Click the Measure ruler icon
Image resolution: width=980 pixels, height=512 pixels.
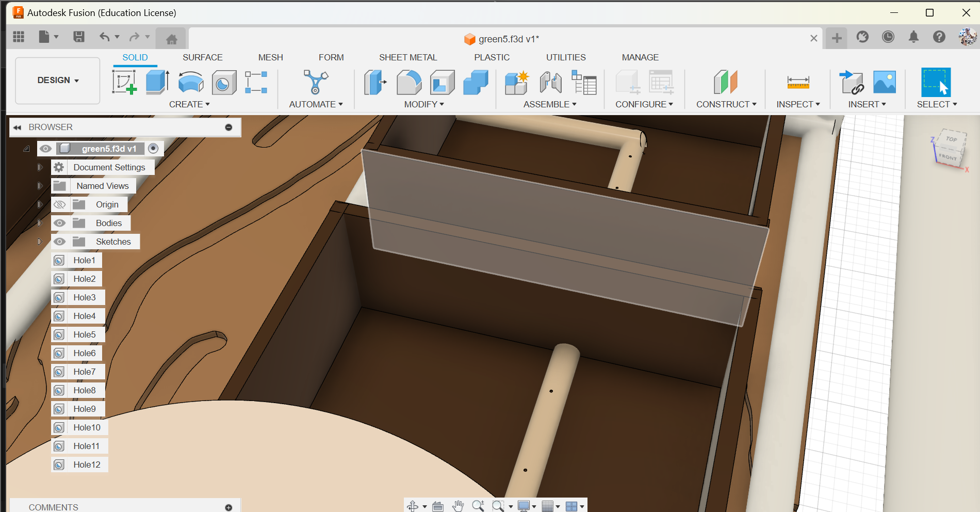(798, 83)
